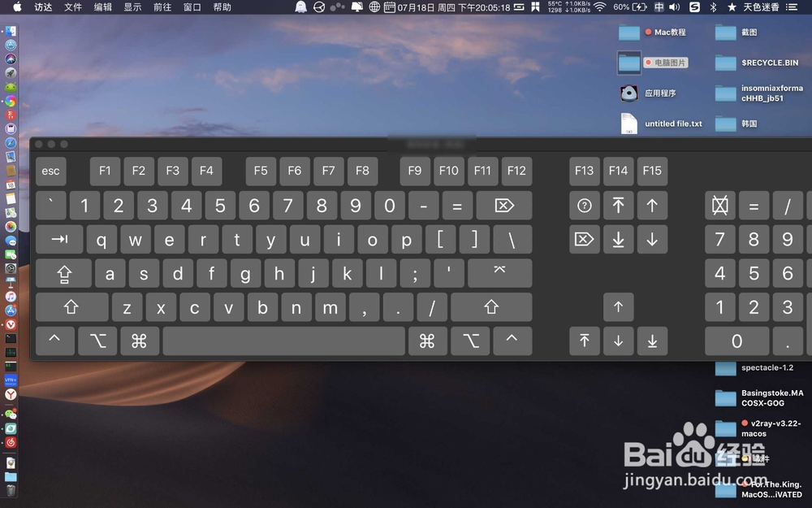Toggle the left command key
The image size is (812, 508).
click(x=140, y=341)
